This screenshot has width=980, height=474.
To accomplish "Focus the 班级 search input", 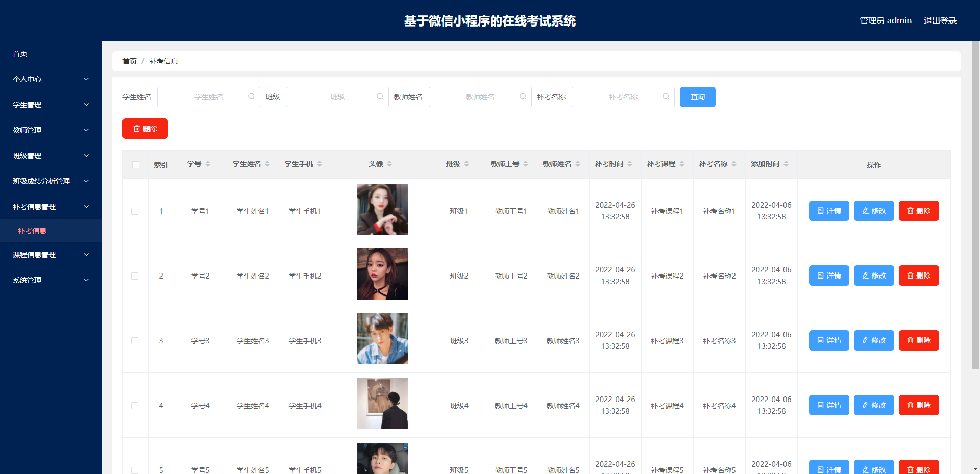I will coord(337,97).
